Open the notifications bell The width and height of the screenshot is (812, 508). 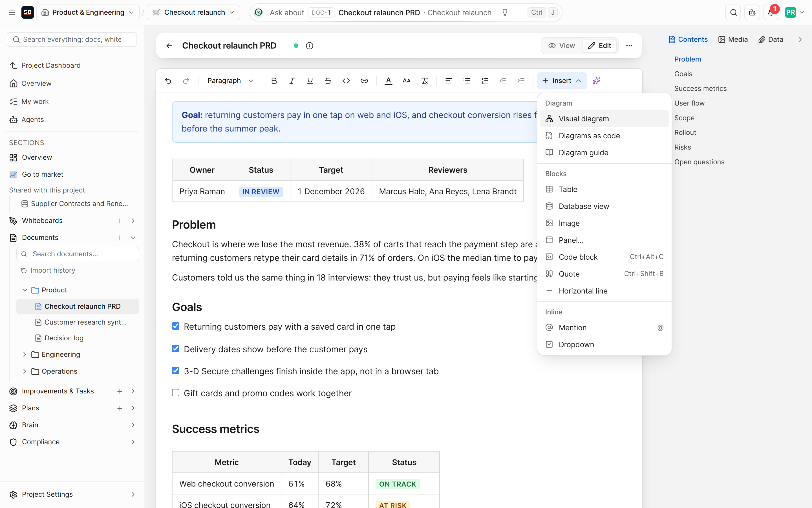(771, 12)
